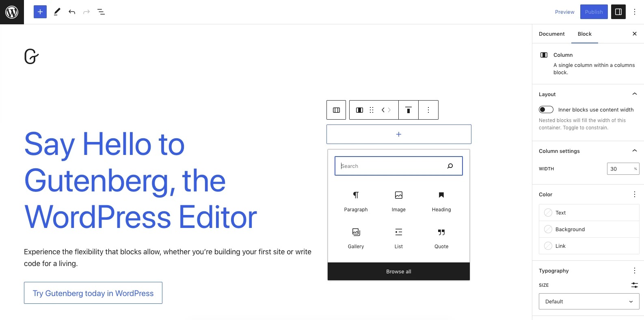This screenshot has height=320, width=644.
Task: Click Try Gutenberg today in WordPress button
Action: click(93, 293)
